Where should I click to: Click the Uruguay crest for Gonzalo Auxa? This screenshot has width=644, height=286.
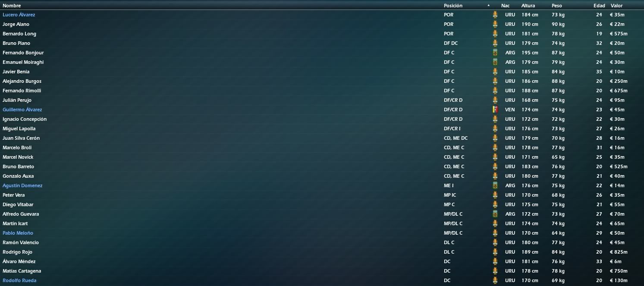click(495, 176)
